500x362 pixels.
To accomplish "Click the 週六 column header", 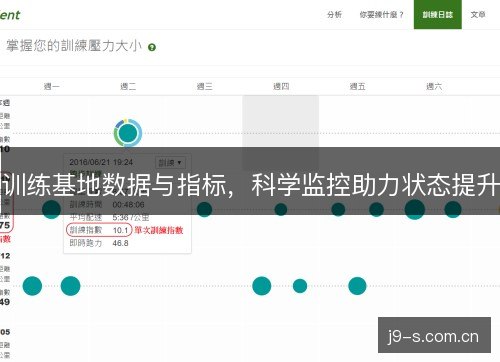I will coord(434,87).
